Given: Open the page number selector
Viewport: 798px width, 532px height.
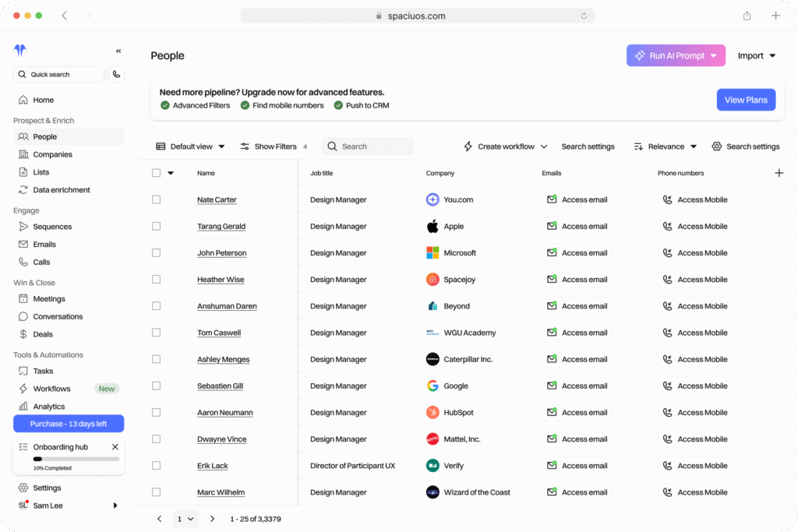Looking at the screenshot, I should (185, 519).
